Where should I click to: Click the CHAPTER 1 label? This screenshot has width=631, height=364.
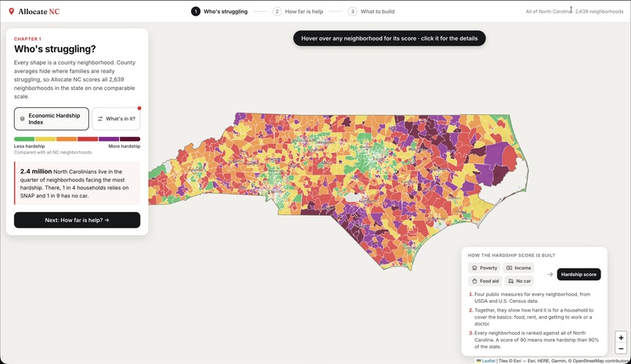coord(27,39)
